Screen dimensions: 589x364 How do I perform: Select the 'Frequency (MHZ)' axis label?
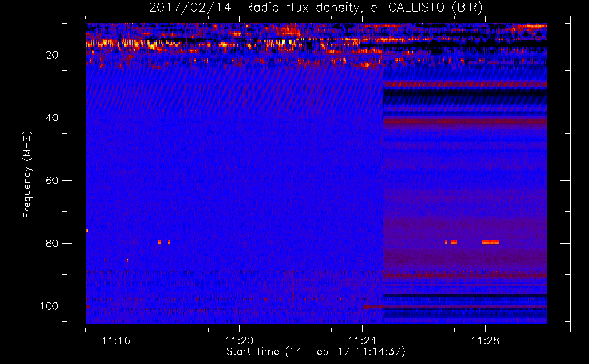27,174
